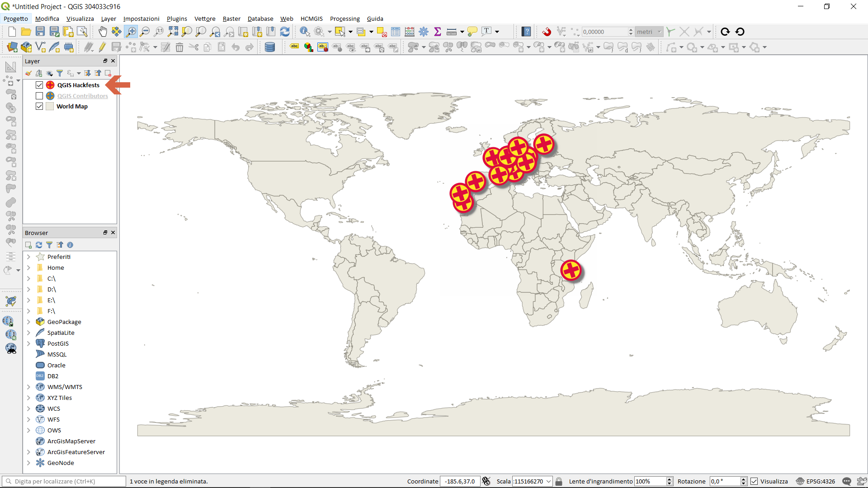
Task: Select the Pan Map hand tool
Action: 103,32
